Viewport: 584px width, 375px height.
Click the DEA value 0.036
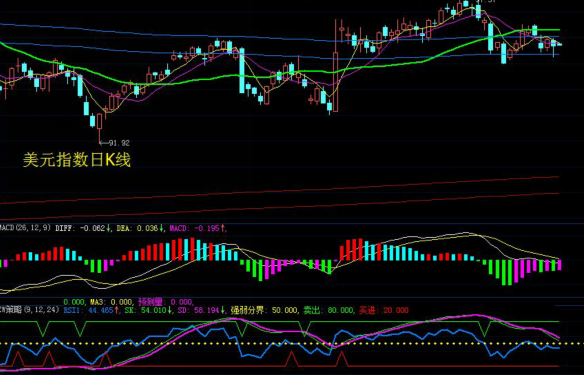coord(147,228)
